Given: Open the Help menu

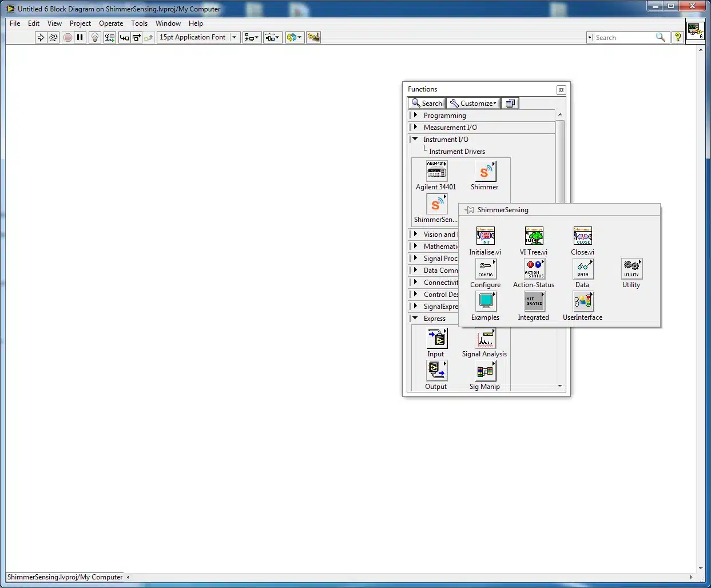Looking at the screenshot, I should 196,23.
